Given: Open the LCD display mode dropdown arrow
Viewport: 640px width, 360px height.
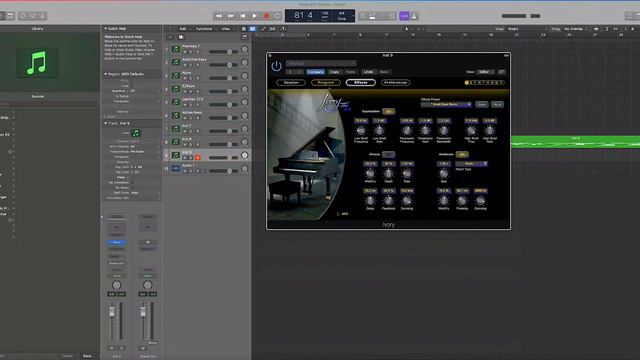Looking at the screenshot, I should 353,16.
